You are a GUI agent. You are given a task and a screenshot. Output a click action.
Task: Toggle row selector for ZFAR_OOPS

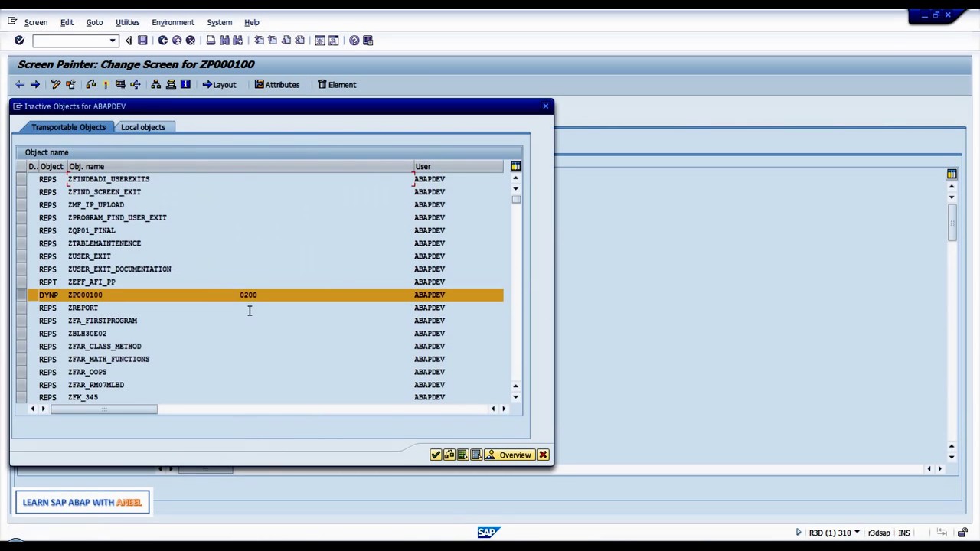[21, 372]
